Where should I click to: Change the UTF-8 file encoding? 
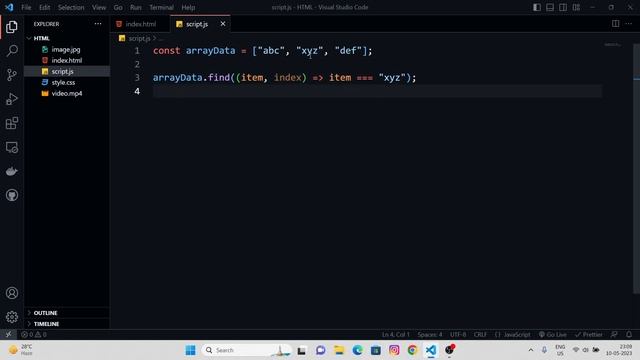(458, 334)
